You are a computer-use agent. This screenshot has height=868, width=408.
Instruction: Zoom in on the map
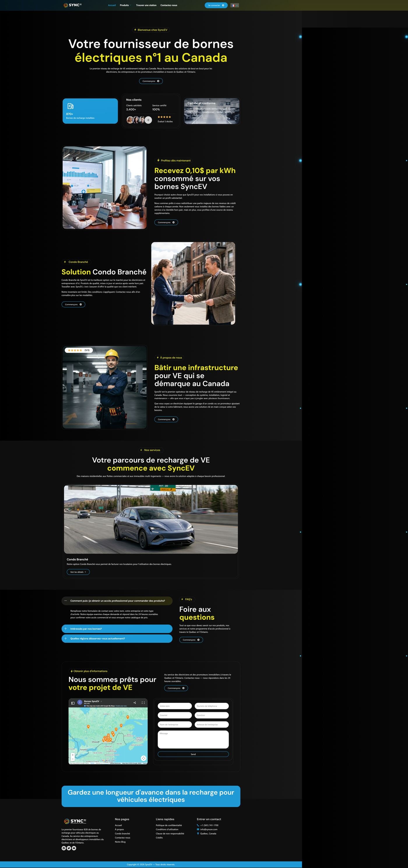point(73,755)
